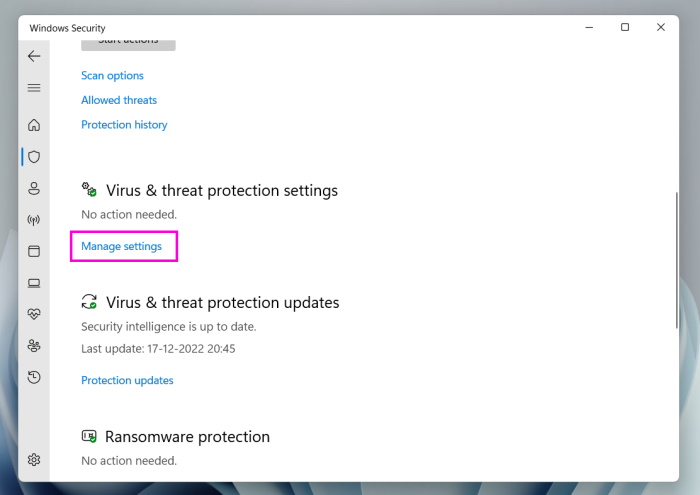Open the Protection updates link
This screenshot has height=495, width=700.
127,380
